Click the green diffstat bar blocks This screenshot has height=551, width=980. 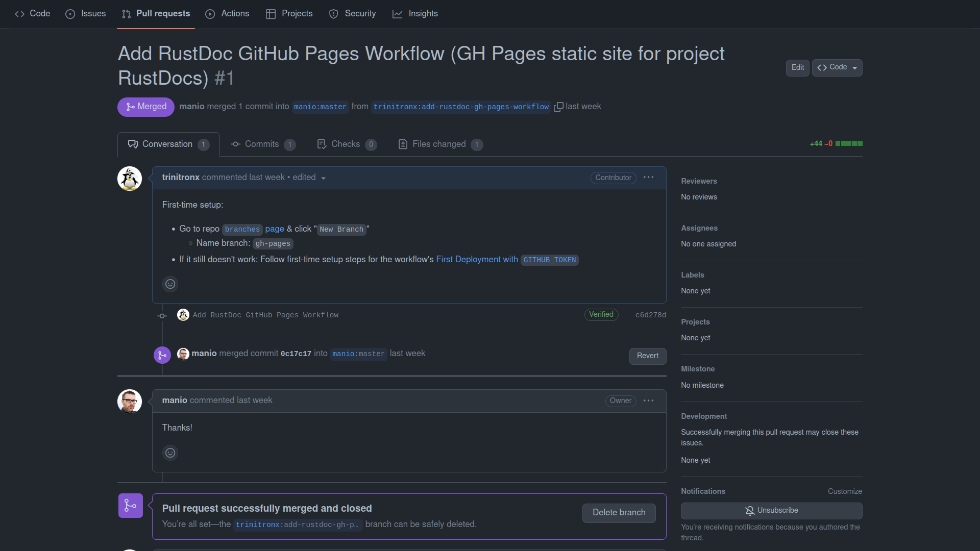[849, 144]
